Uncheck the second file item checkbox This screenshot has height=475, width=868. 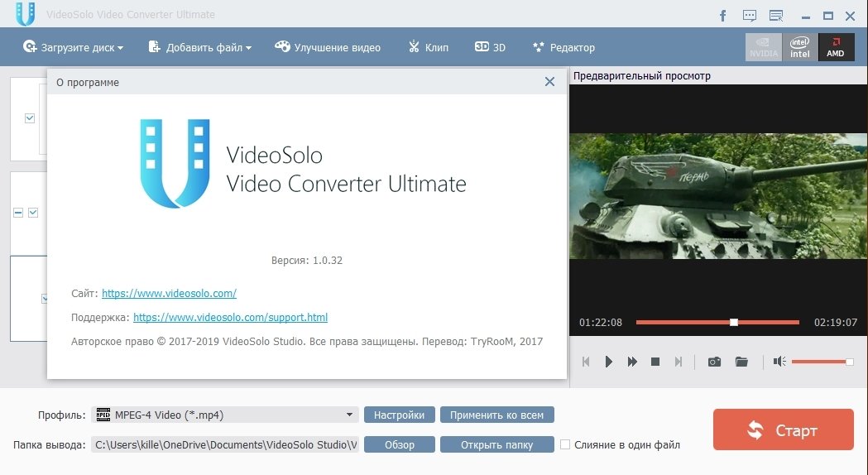33,213
